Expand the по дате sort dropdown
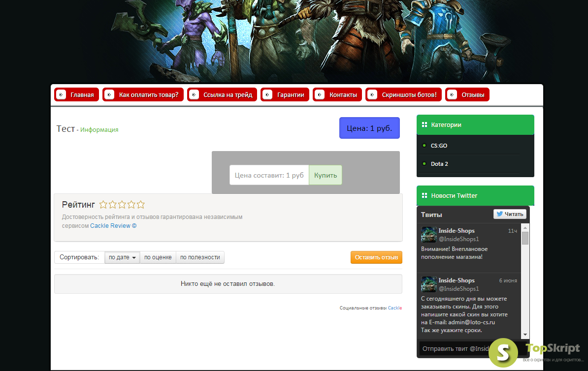This screenshot has width=588, height=371. click(122, 257)
